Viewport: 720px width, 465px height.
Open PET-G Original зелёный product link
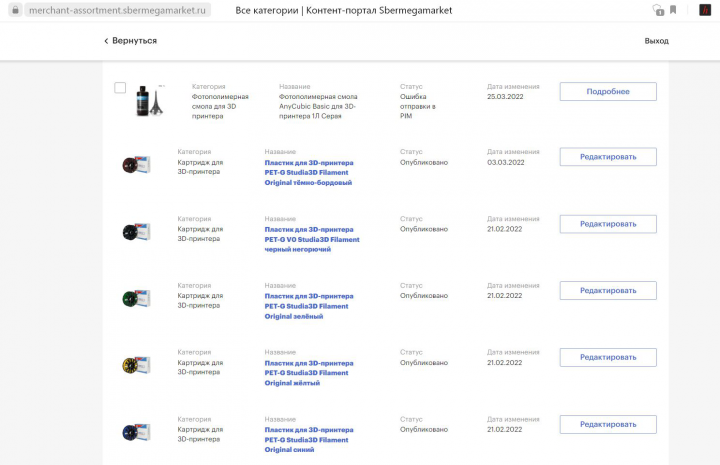(x=309, y=306)
